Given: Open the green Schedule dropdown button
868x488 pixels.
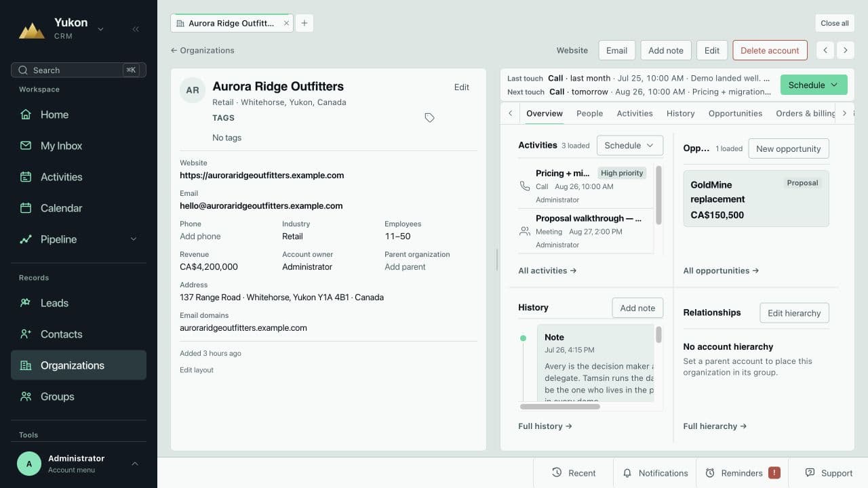Looking at the screenshot, I should (x=814, y=85).
